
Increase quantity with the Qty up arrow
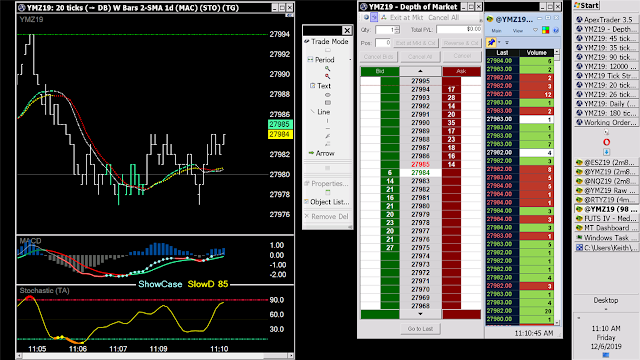[x=397, y=28]
